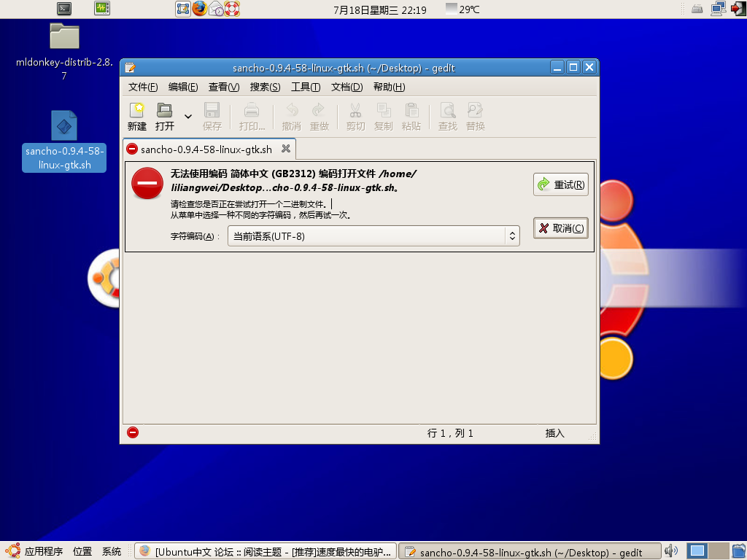Screen dimensions: 747x560
Task: Click the network connection icon in the top panel
Action: [718, 9]
